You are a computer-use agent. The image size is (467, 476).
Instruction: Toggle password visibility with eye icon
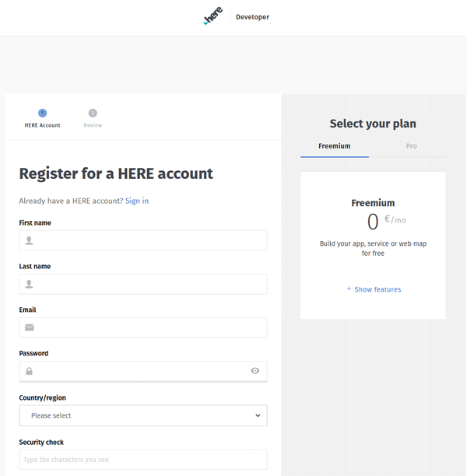click(x=255, y=371)
